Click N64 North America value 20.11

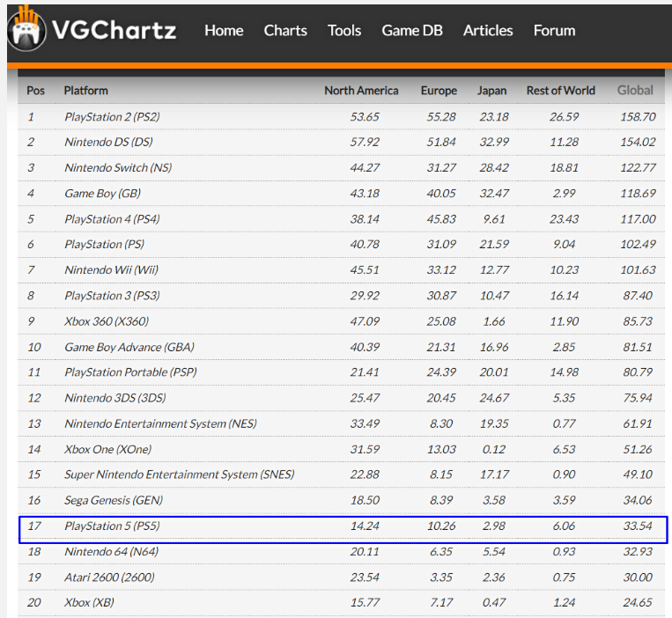(365, 552)
